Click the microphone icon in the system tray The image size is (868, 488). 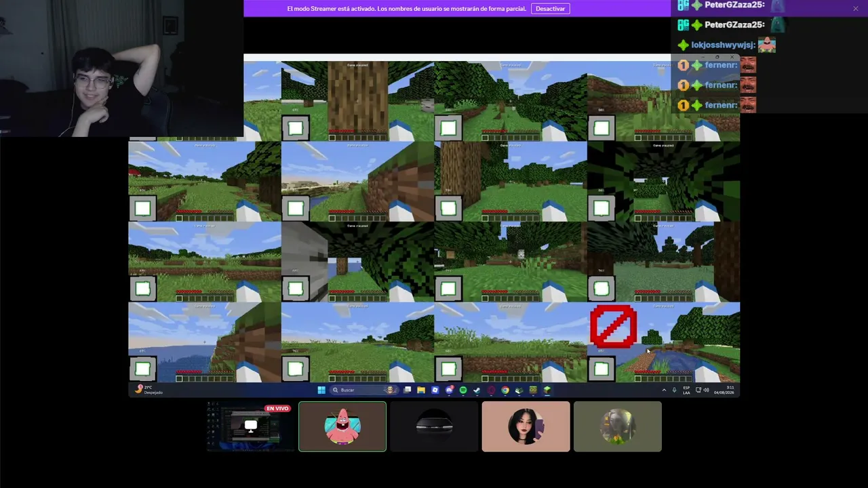(674, 390)
